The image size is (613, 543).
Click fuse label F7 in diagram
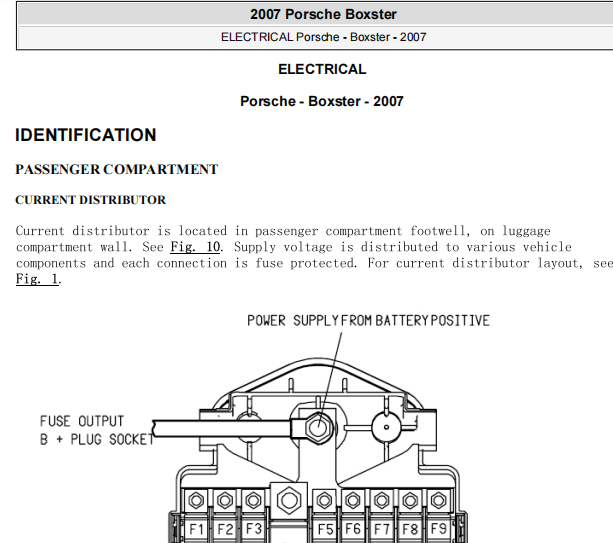click(382, 529)
